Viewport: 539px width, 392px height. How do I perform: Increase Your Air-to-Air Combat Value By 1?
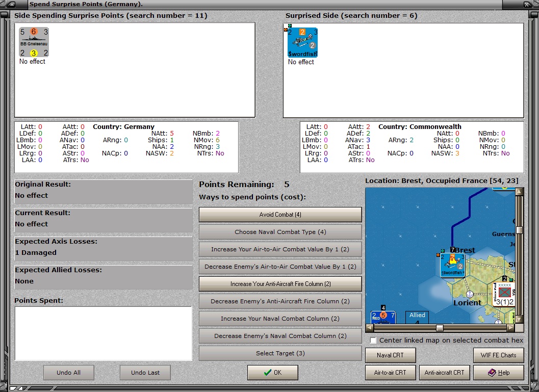[280, 249]
